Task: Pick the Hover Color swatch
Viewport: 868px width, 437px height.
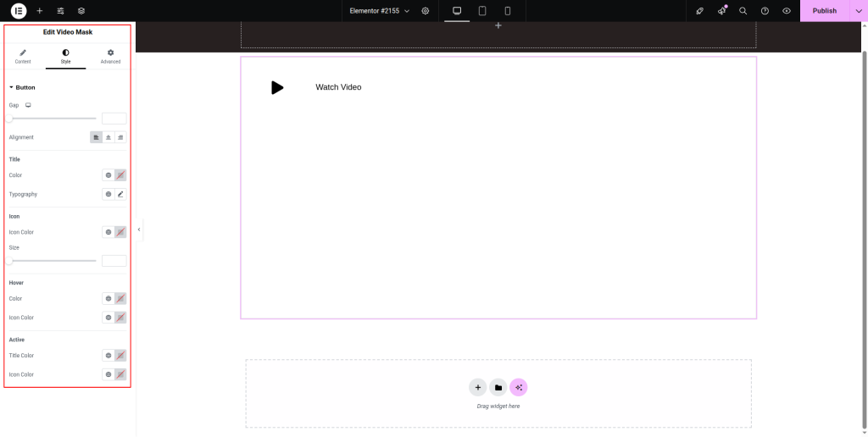Action: click(x=120, y=299)
